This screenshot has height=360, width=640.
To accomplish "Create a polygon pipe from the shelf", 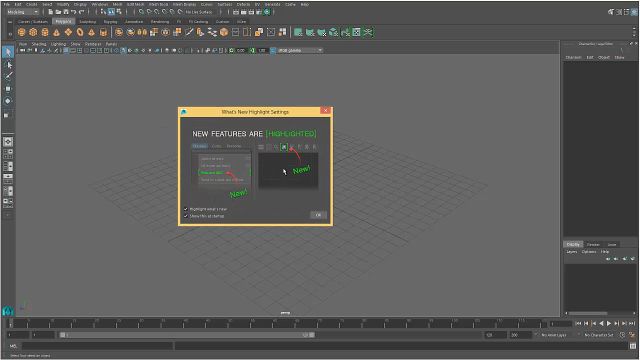I will [103, 32].
